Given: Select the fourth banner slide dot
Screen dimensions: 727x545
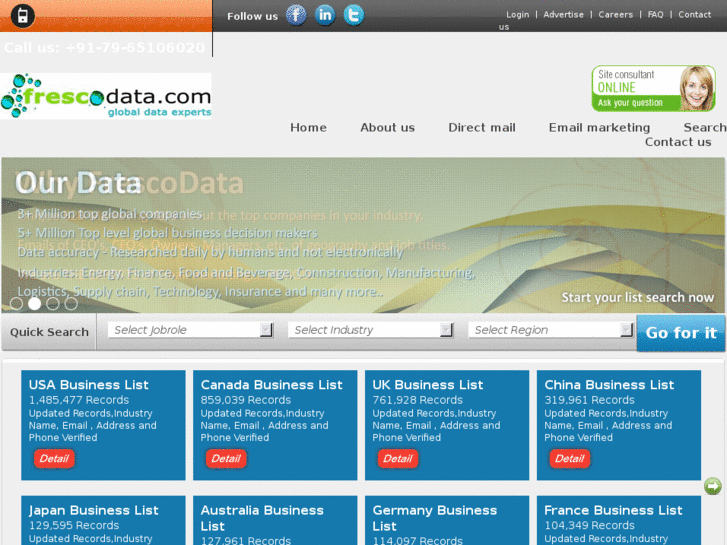Looking at the screenshot, I should (71, 304).
